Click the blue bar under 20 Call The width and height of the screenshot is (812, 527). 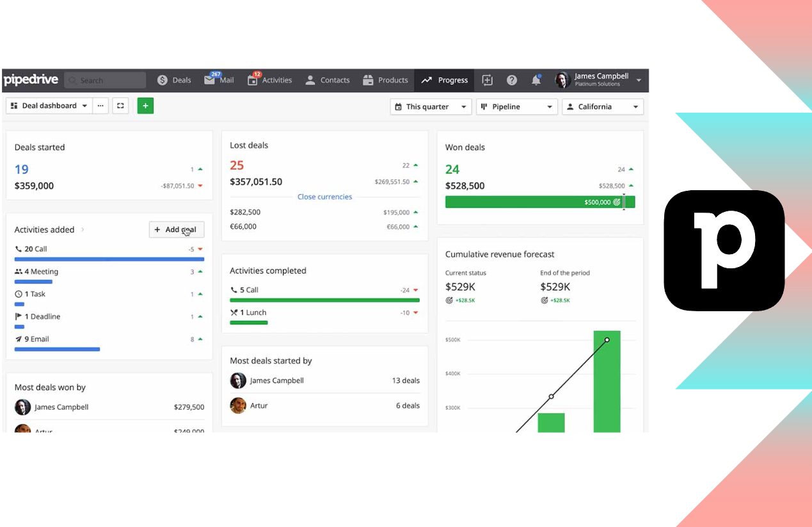109,259
